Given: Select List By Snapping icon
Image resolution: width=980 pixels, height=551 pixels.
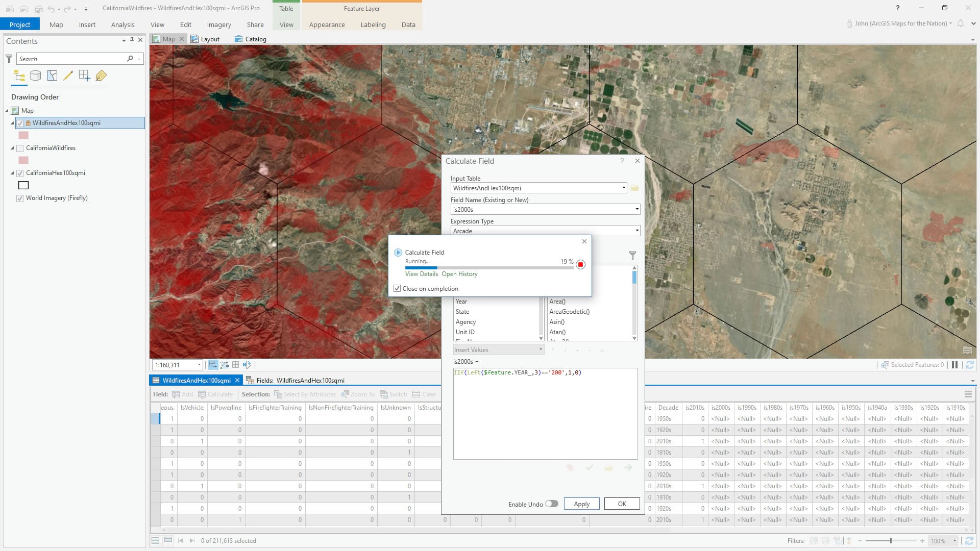Looking at the screenshot, I should (85, 76).
